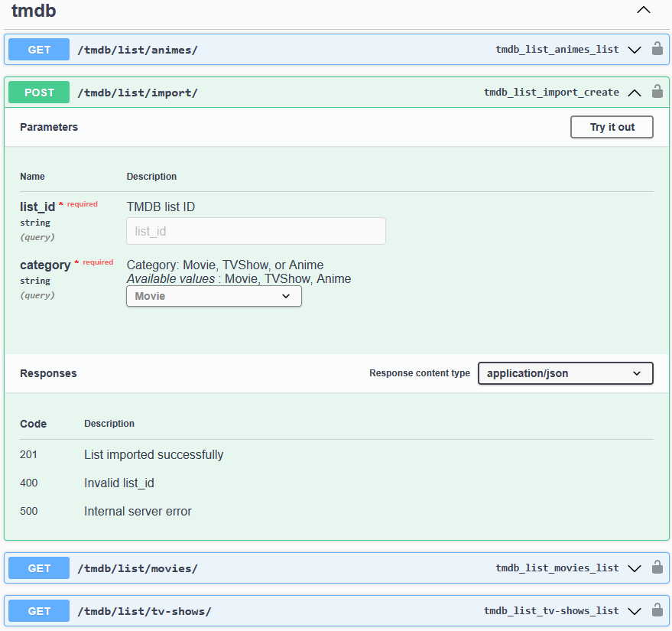Click the tmdb section heading
Image resolution: width=672 pixels, height=631 pixels.
coord(34,10)
